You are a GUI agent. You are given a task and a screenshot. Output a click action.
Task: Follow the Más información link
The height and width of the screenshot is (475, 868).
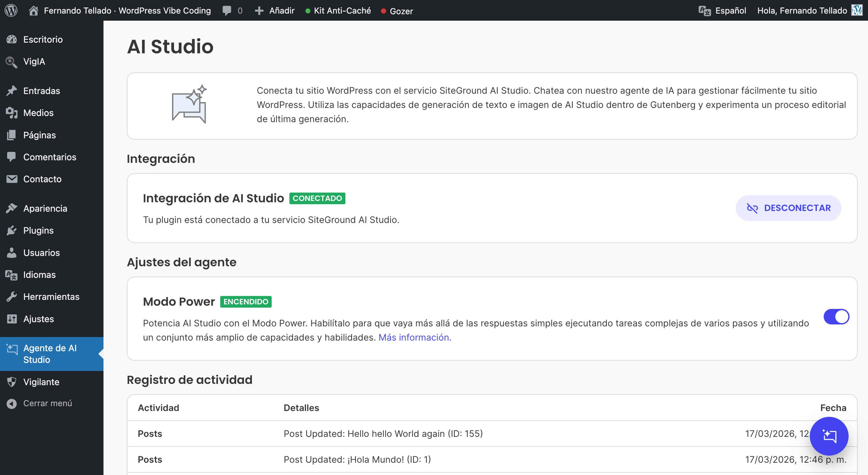[x=415, y=337]
